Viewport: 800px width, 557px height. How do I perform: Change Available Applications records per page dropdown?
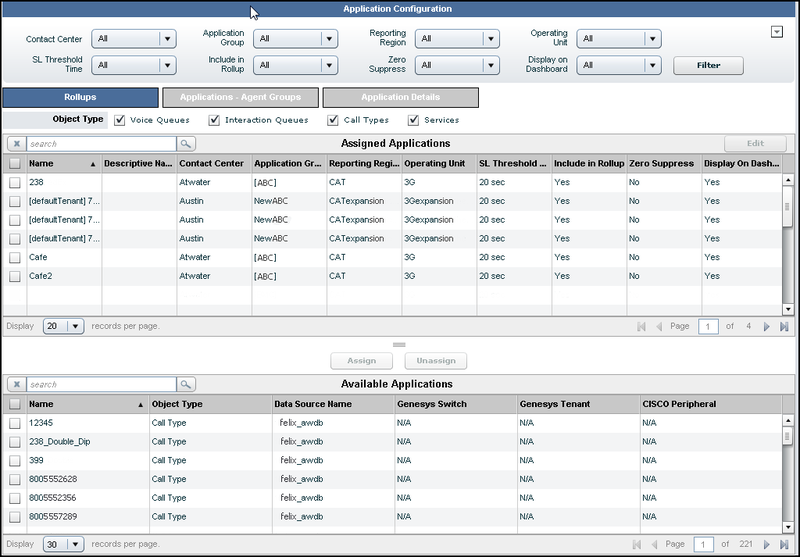click(x=64, y=544)
